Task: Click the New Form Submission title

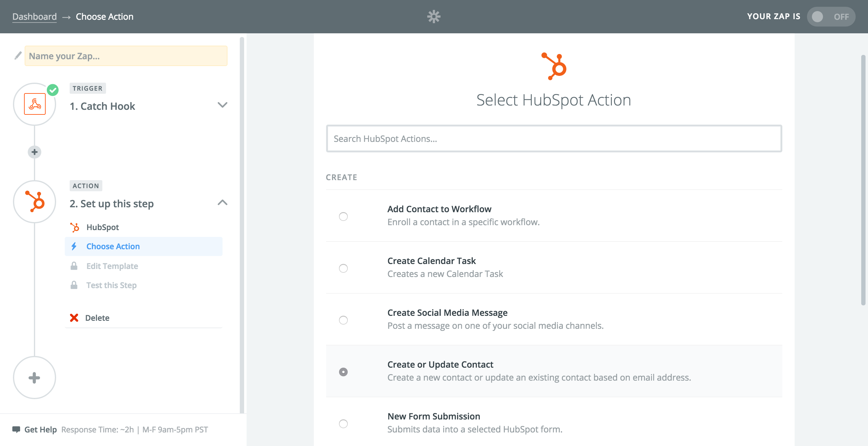Action: (x=434, y=416)
